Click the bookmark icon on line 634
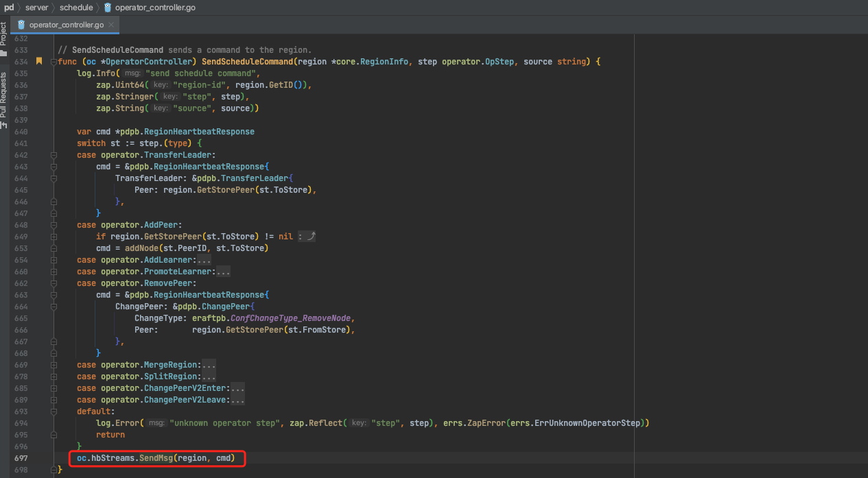Image resolution: width=868 pixels, height=478 pixels. coord(39,61)
